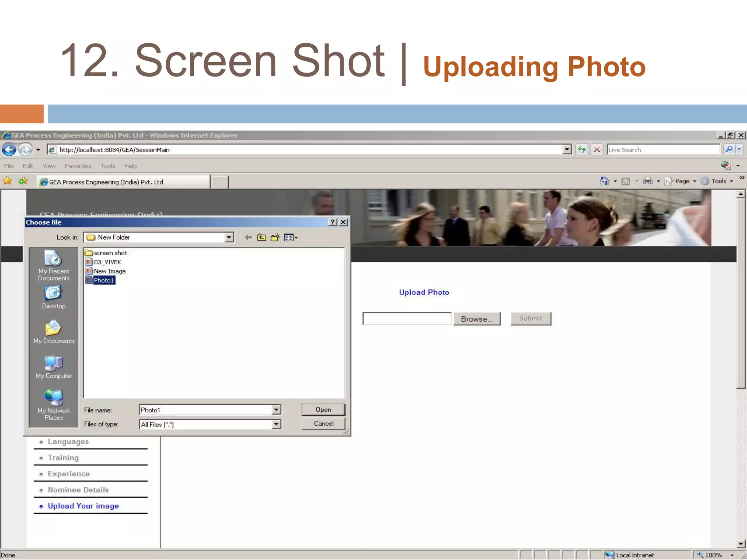This screenshot has height=560, width=747.
Task: Open the search provider dropdown arrow
Action: click(x=739, y=149)
